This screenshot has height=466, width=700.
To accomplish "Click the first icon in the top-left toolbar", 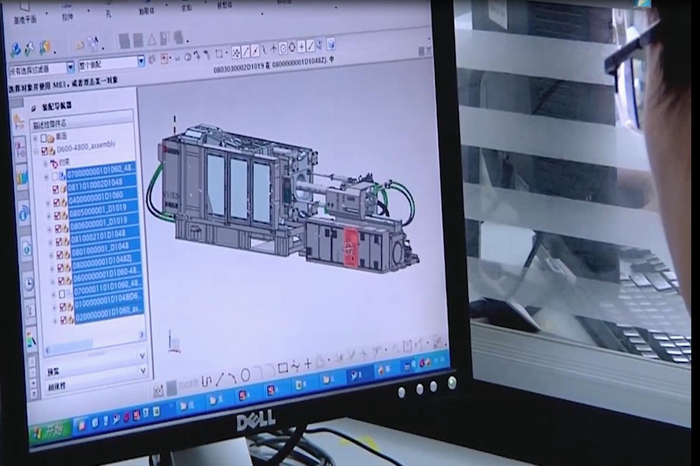I will click(x=16, y=49).
